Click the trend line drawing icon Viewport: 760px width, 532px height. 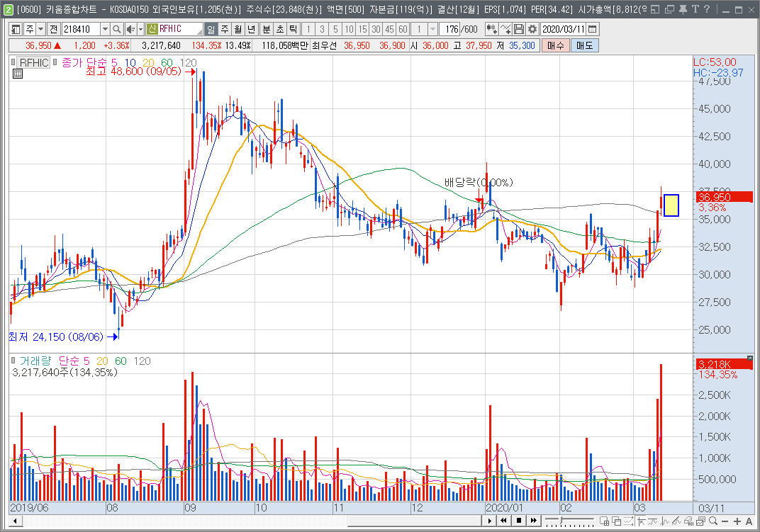(653, 521)
